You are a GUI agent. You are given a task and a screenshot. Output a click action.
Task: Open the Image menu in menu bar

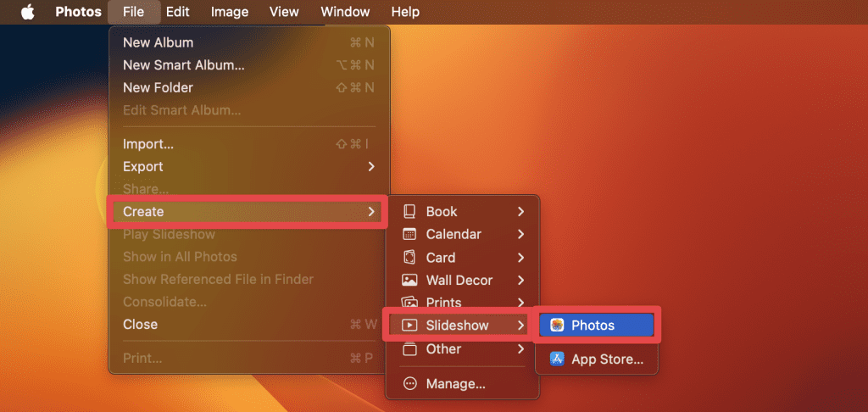(230, 12)
